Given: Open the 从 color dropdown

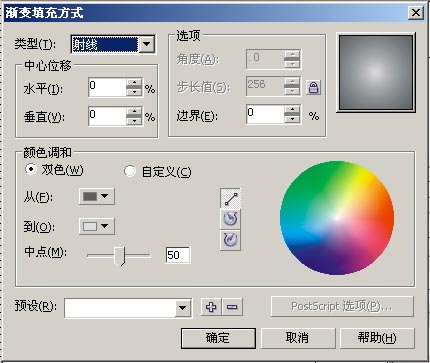Looking at the screenshot, I should 97,196.
